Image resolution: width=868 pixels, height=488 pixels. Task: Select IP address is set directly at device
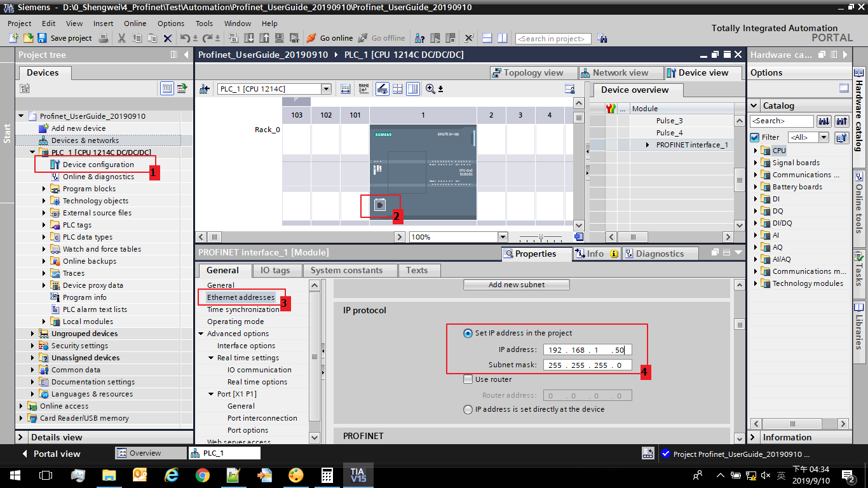[468, 410]
